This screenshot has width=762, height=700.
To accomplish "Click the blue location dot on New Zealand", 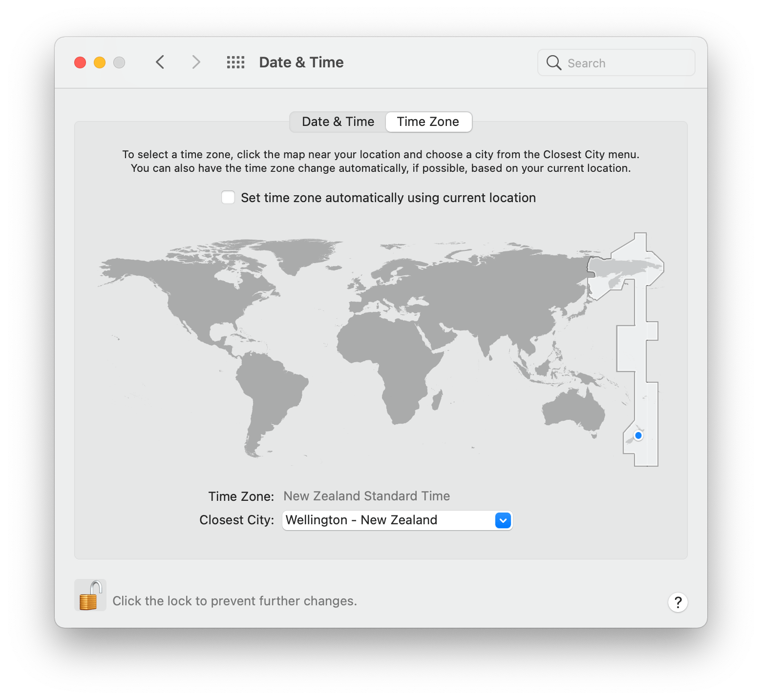I will (x=637, y=436).
